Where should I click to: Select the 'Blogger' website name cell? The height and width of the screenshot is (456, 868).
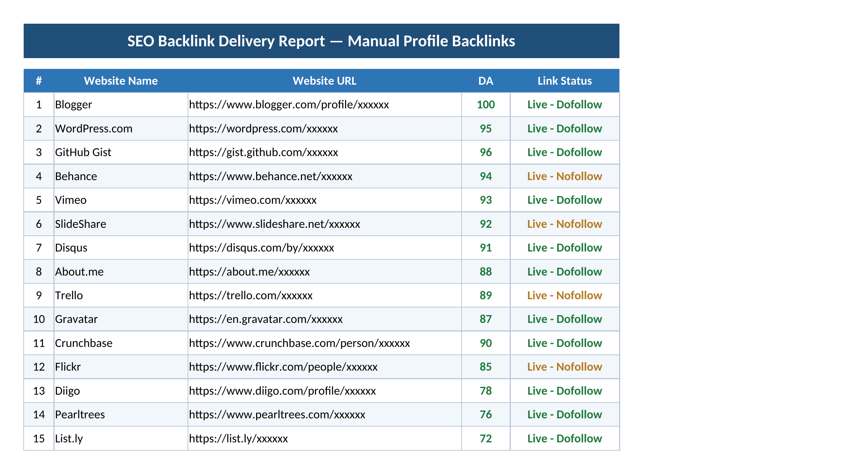[x=121, y=104]
